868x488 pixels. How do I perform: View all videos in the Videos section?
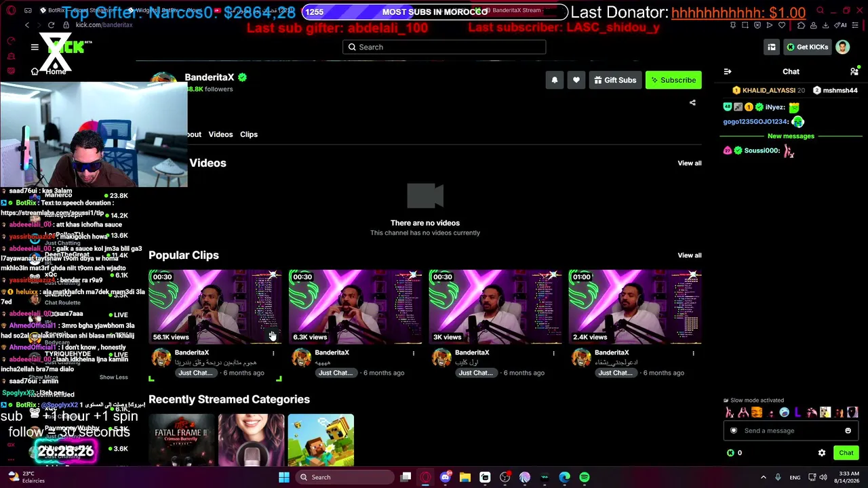point(690,163)
